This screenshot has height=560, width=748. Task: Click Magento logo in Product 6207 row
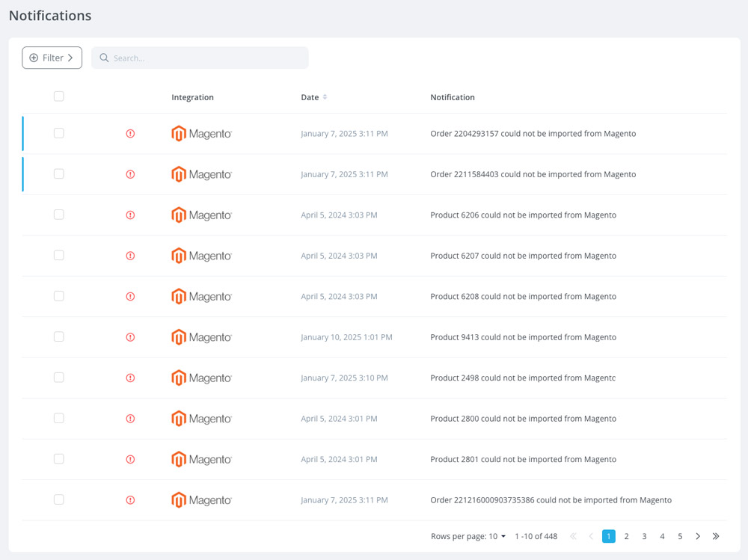click(x=201, y=256)
